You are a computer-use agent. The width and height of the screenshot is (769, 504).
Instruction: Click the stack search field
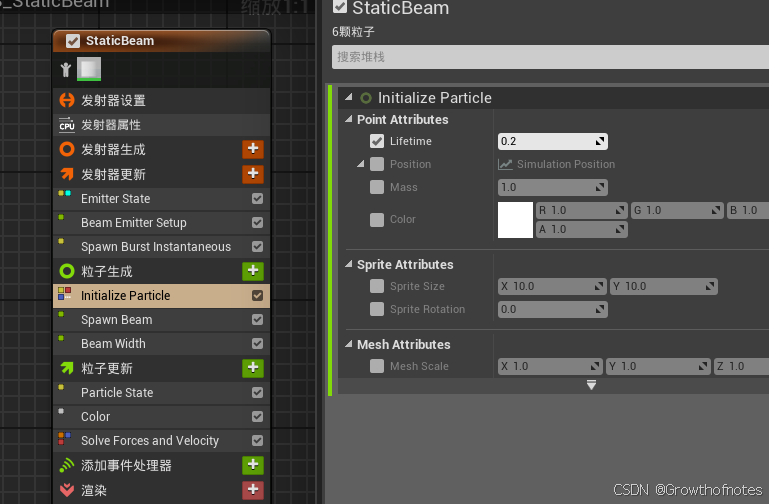(x=550, y=57)
